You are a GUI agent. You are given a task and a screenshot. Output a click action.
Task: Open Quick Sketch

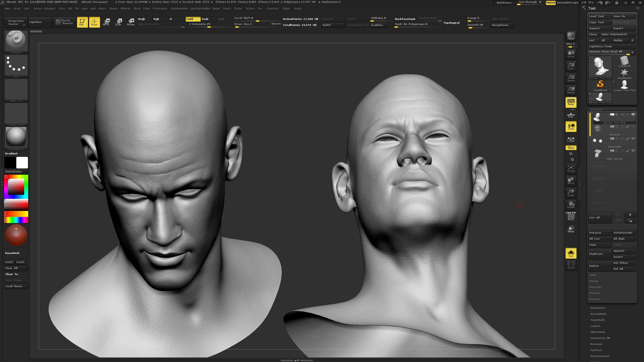[64, 22]
